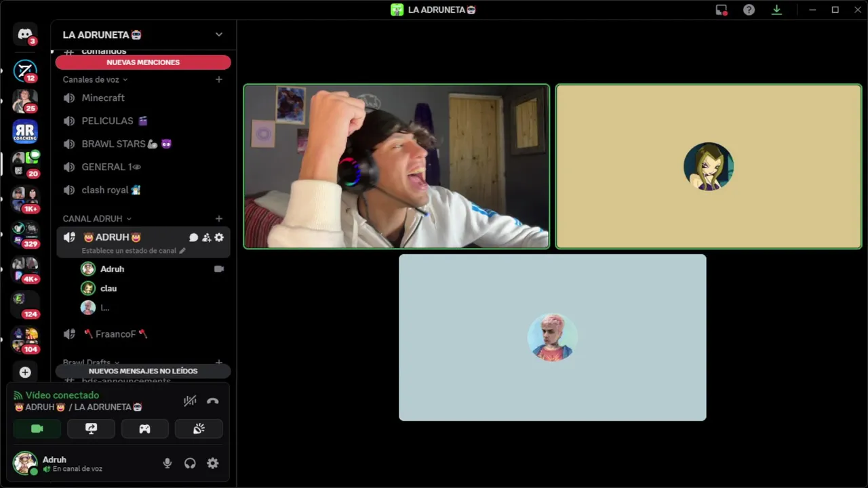The width and height of the screenshot is (868, 488).
Task: Focus the webcam video tile
Action: (x=397, y=166)
